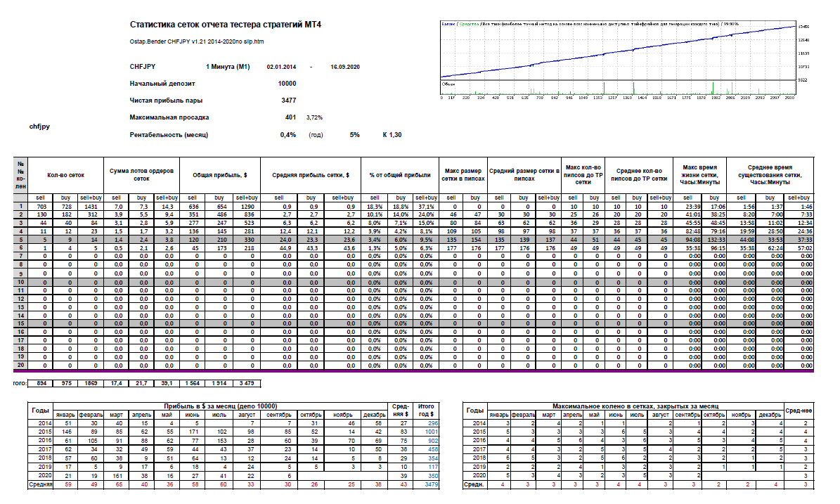Select header 'Прибыль в $ за месяц (депо 10000)'
The width and height of the screenshot is (840, 504).
point(220,406)
